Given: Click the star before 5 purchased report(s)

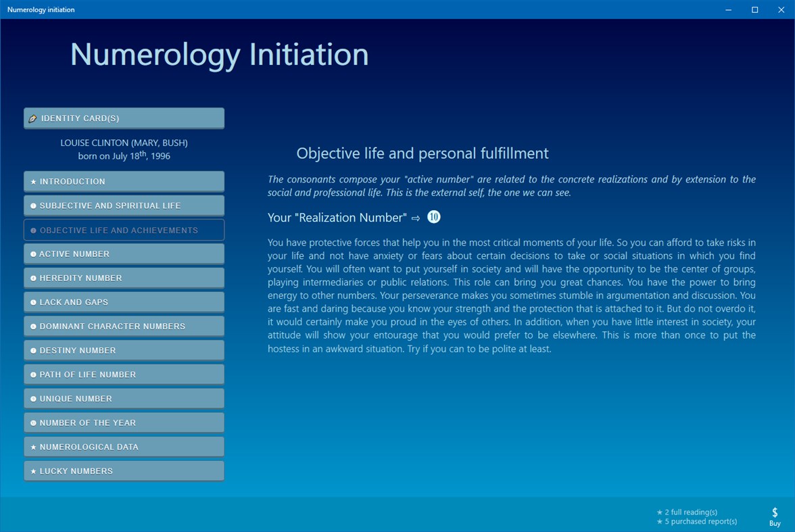Looking at the screenshot, I should point(659,521).
